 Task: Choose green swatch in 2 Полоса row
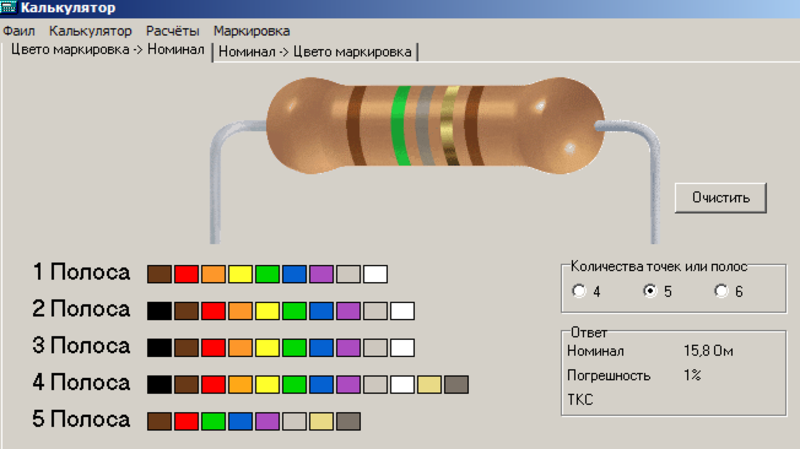(294, 311)
